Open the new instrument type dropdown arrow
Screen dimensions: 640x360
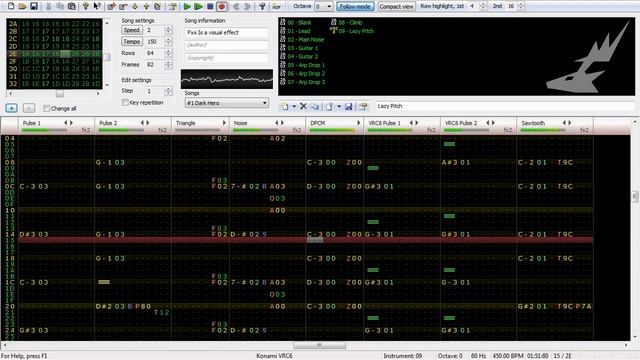coord(293,107)
